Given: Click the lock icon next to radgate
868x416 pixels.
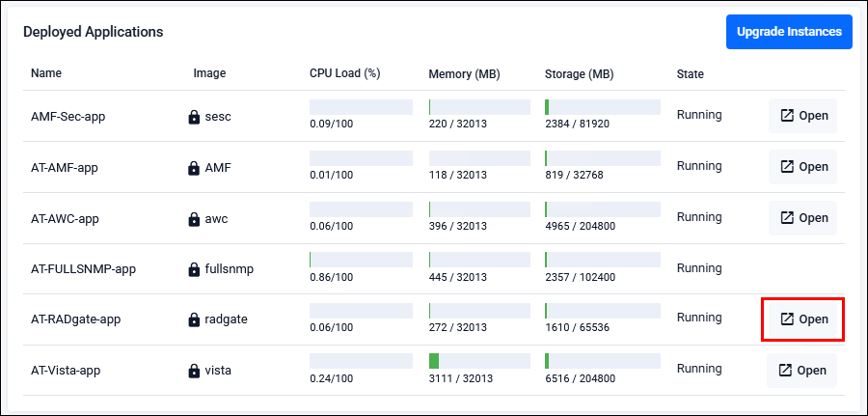Looking at the screenshot, I should tap(194, 319).
